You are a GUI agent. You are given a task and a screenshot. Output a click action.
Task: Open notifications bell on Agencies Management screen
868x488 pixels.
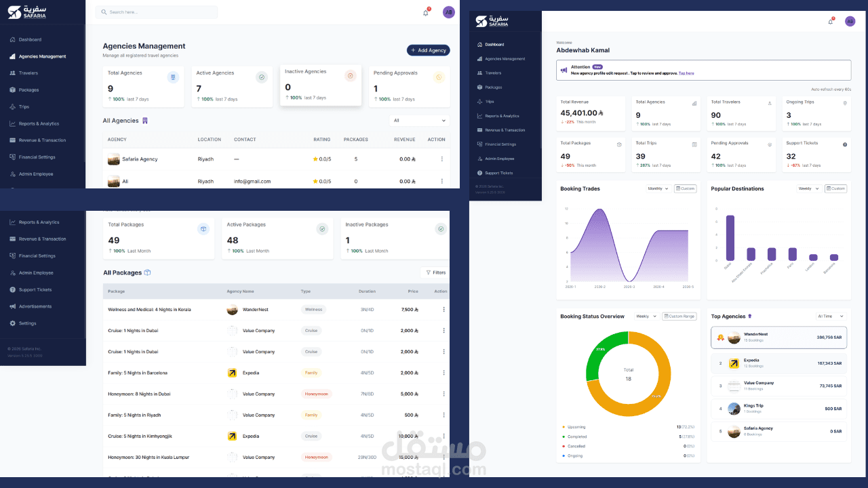click(x=426, y=12)
